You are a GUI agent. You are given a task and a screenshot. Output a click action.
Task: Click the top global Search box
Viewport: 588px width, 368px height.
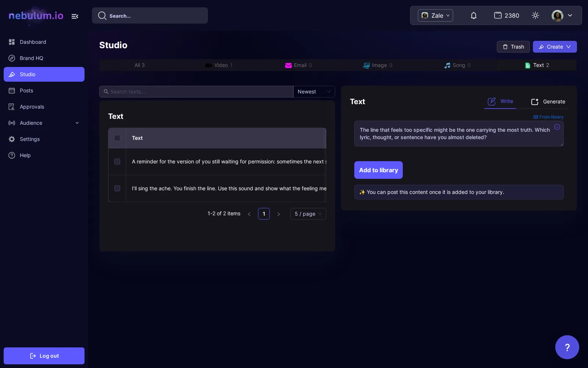[150, 15]
